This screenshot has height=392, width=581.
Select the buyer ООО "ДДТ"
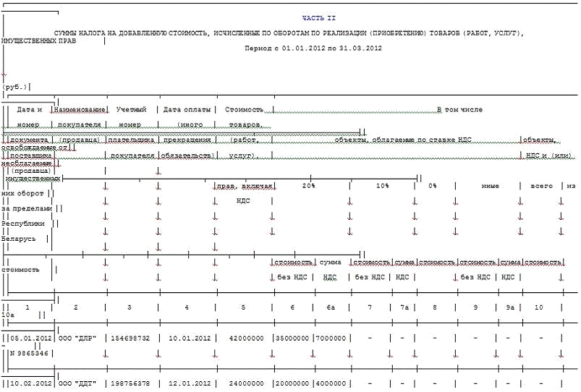click(77, 384)
